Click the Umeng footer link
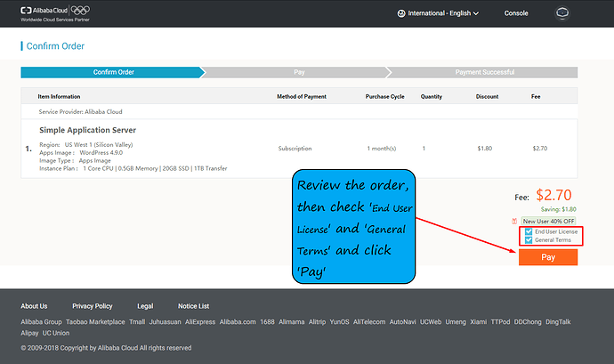Image resolution: width=614 pixels, height=364 pixels. pos(456,321)
